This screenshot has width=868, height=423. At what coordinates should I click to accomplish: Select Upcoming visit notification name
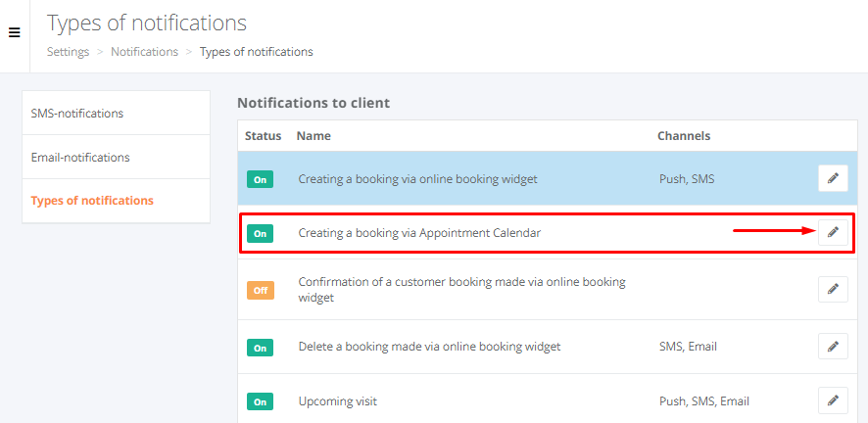338,400
